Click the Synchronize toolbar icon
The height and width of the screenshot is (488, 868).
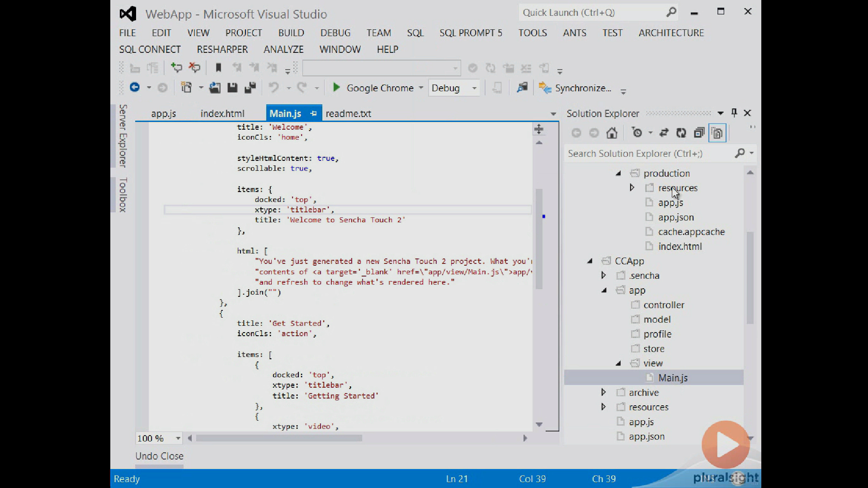[545, 88]
